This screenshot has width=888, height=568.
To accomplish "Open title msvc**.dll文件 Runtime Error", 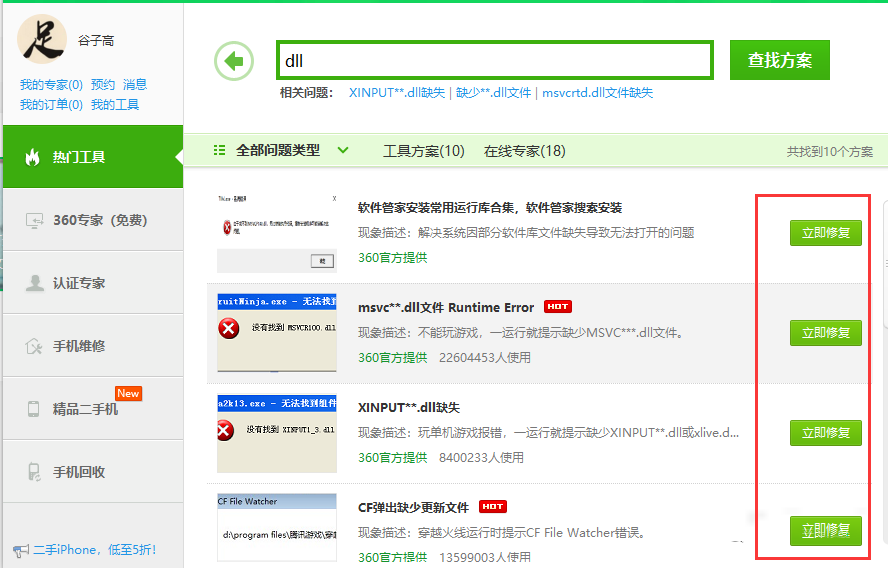I will click(x=446, y=308).
